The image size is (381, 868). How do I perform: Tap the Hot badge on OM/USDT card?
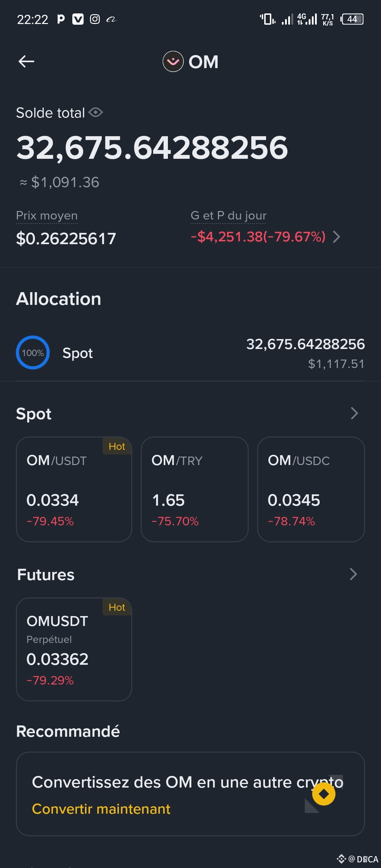coord(117,446)
